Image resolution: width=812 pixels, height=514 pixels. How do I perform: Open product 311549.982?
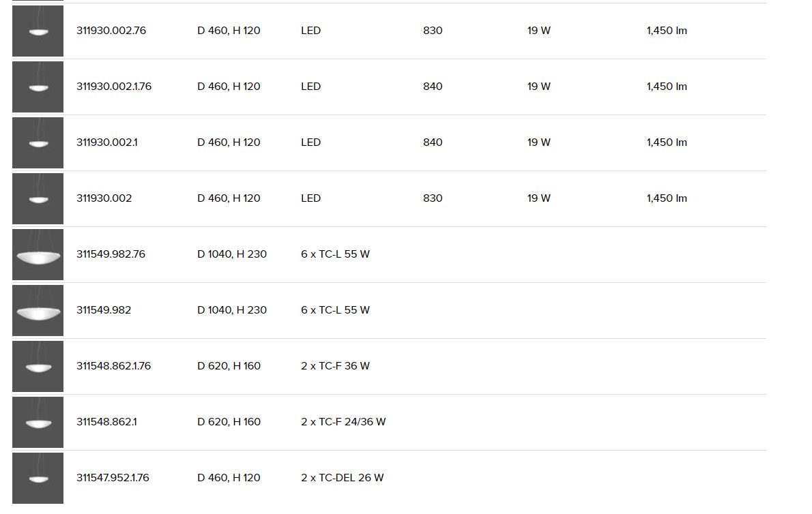[104, 309]
